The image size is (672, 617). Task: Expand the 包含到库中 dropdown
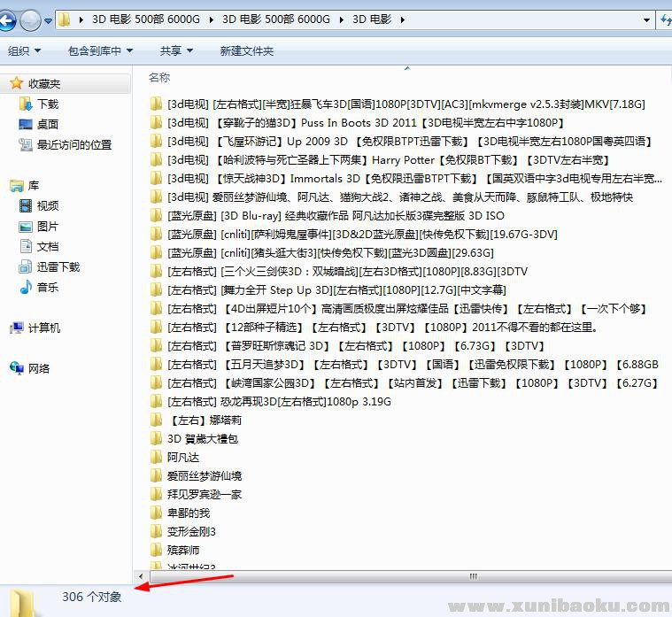pyautogui.click(x=100, y=51)
